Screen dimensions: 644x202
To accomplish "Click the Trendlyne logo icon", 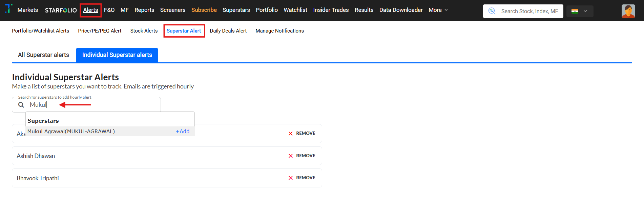I will point(9,8).
